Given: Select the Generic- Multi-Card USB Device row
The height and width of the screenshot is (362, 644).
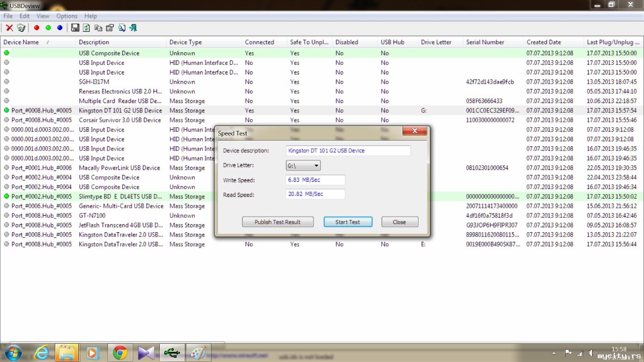Looking at the screenshot, I should coord(322,206).
